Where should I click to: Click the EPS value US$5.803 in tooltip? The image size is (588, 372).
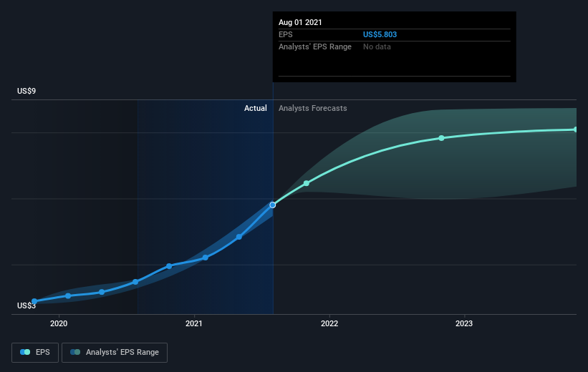pos(380,34)
